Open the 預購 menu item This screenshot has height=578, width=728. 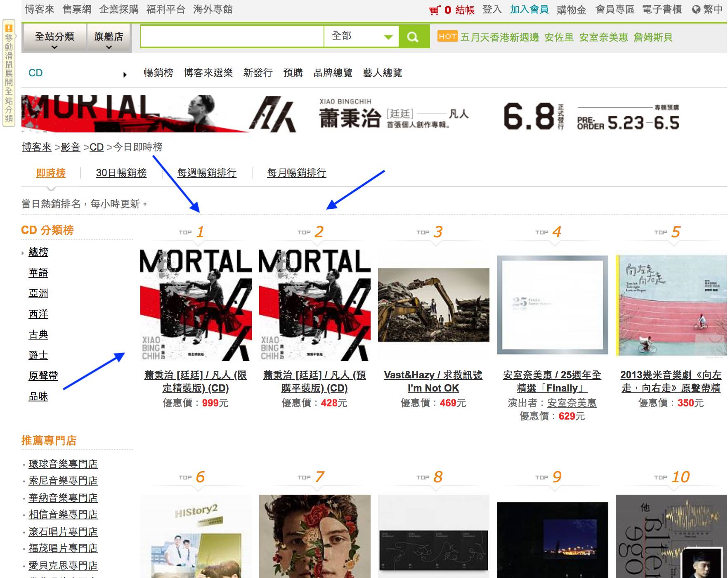[293, 73]
